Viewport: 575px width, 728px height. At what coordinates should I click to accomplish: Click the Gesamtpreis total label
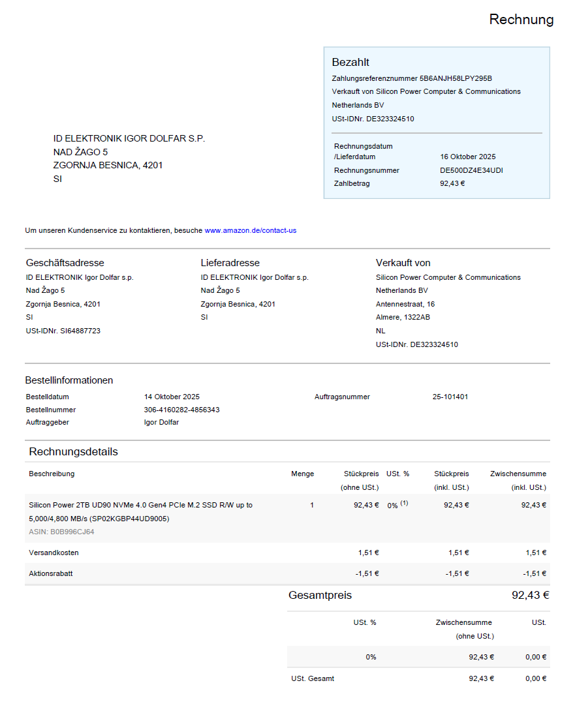320,596
